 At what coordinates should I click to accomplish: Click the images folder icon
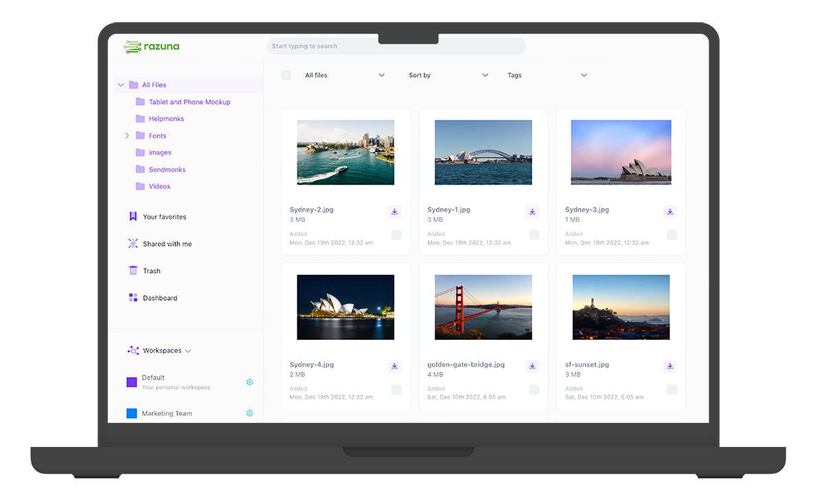[x=140, y=152]
